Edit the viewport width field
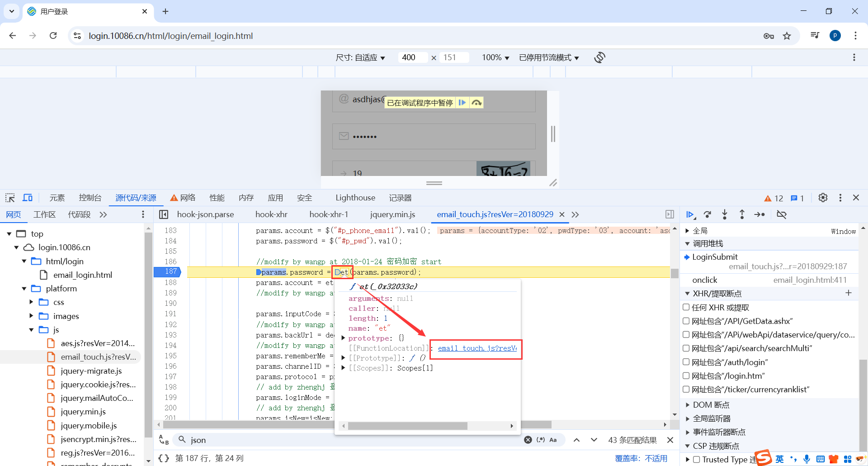Screen dimensions: 868x466 [x=412, y=57]
